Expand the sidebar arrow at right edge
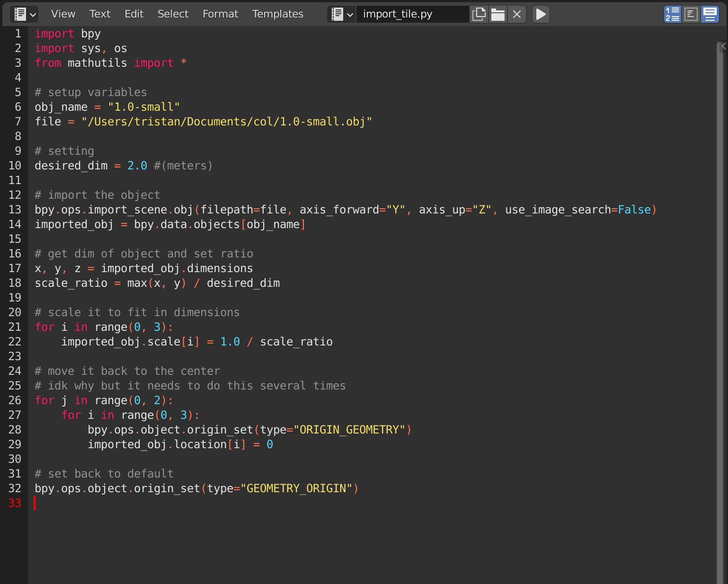This screenshot has width=728, height=584. [724, 46]
